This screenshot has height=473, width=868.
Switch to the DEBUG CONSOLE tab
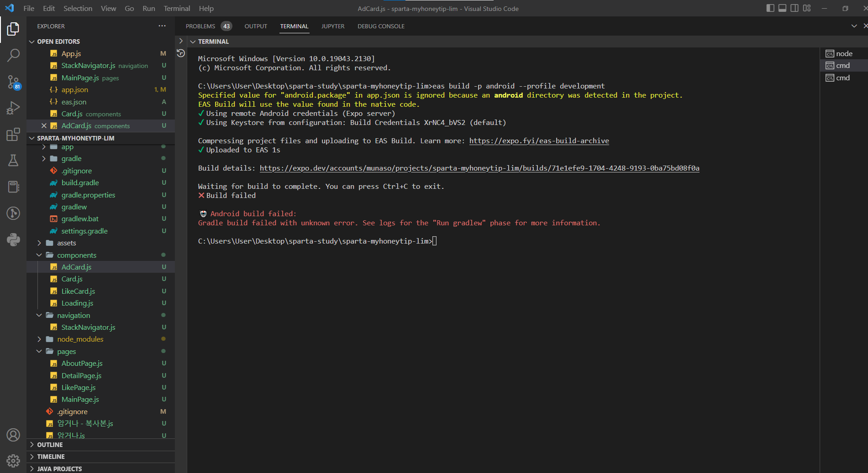pyautogui.click(x=381, y=26)
